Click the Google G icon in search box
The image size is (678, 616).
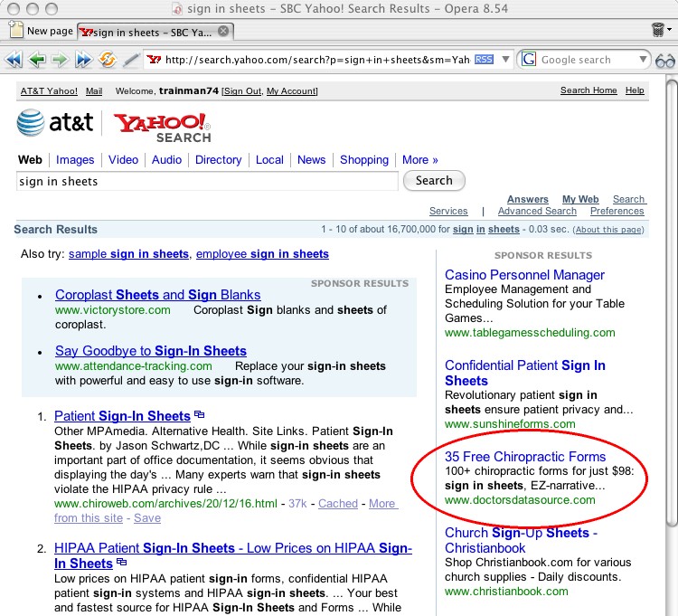(x=529, y=60)
